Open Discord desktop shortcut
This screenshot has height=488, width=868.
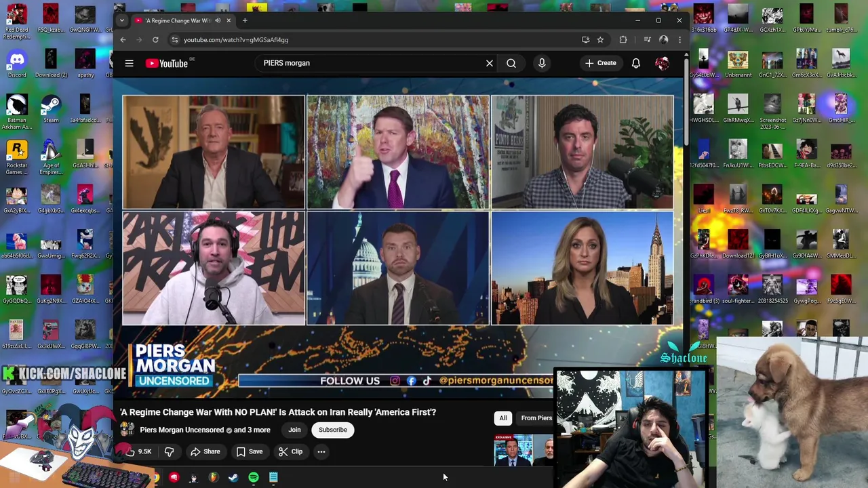tap(17, 64)
